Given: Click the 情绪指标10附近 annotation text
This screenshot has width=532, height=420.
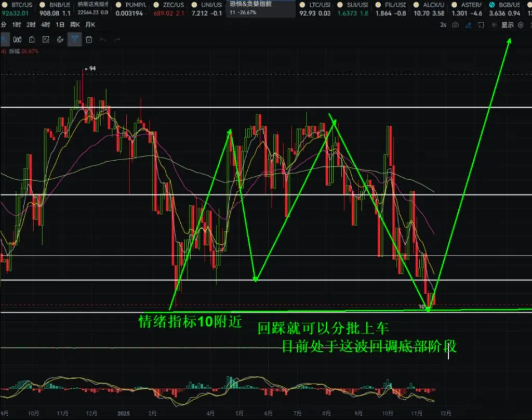Looking at the screenshot, I should [x=190, y=322].
